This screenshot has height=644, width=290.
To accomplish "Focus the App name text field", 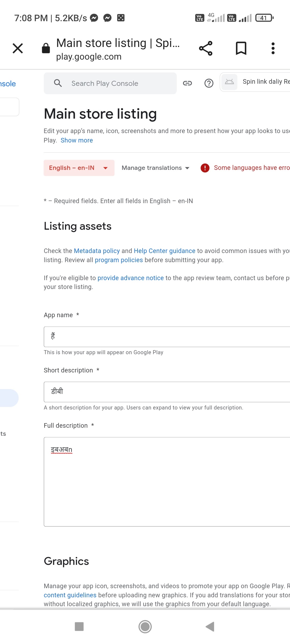I will coord(166,337).
